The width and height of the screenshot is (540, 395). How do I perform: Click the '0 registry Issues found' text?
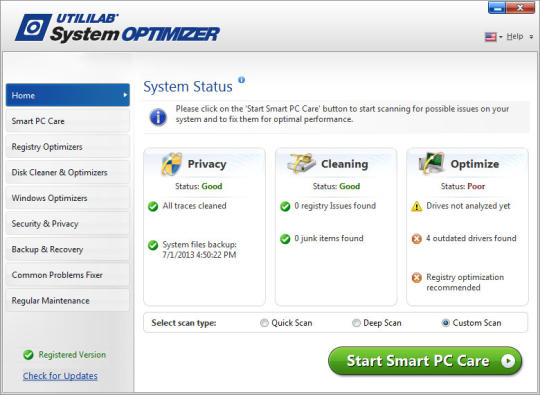tap(335, 206)
